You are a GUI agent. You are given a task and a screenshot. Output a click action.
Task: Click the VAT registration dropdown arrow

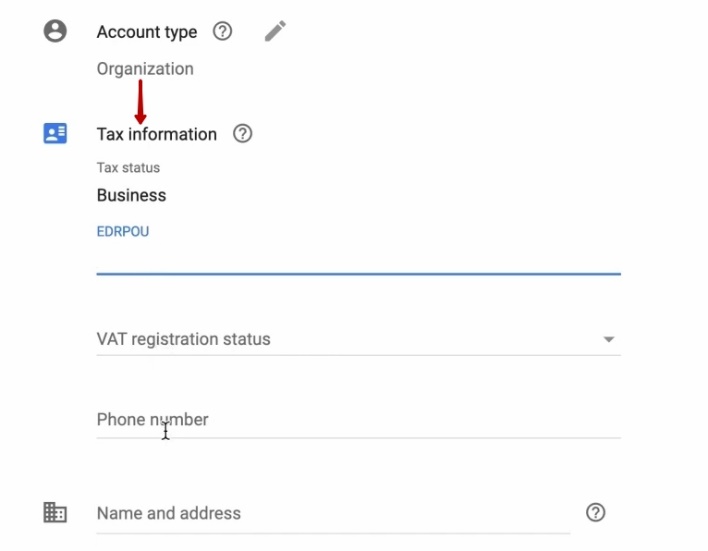[608, 340]
